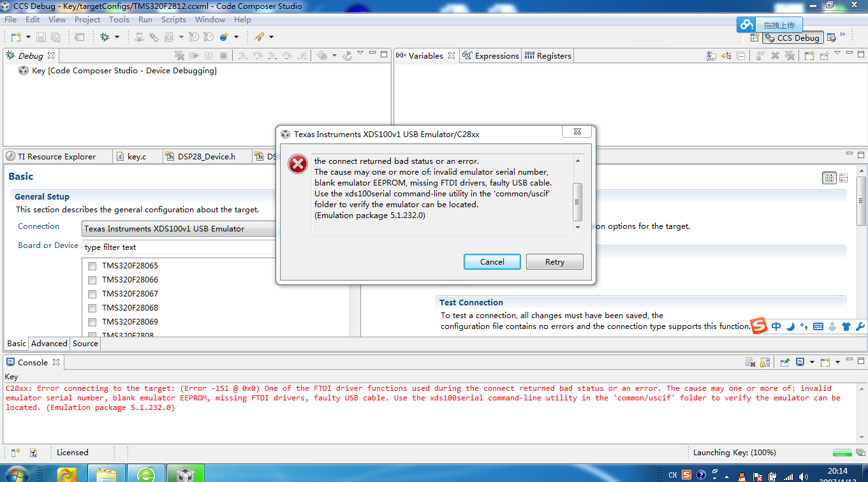Viewport: 868px width, 482px height.
Task: Select the CCS Debug perspective button
Action: [x=793, y=38]
